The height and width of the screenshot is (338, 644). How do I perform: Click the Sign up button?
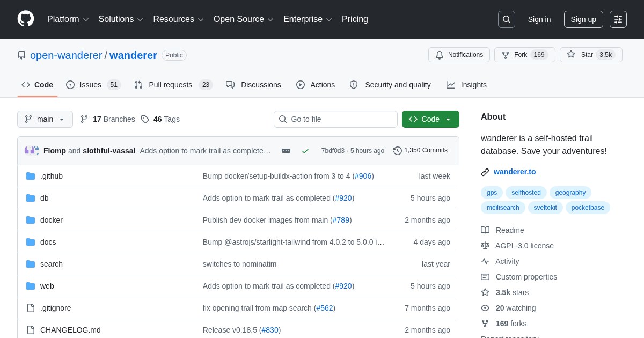pos(583,19)
